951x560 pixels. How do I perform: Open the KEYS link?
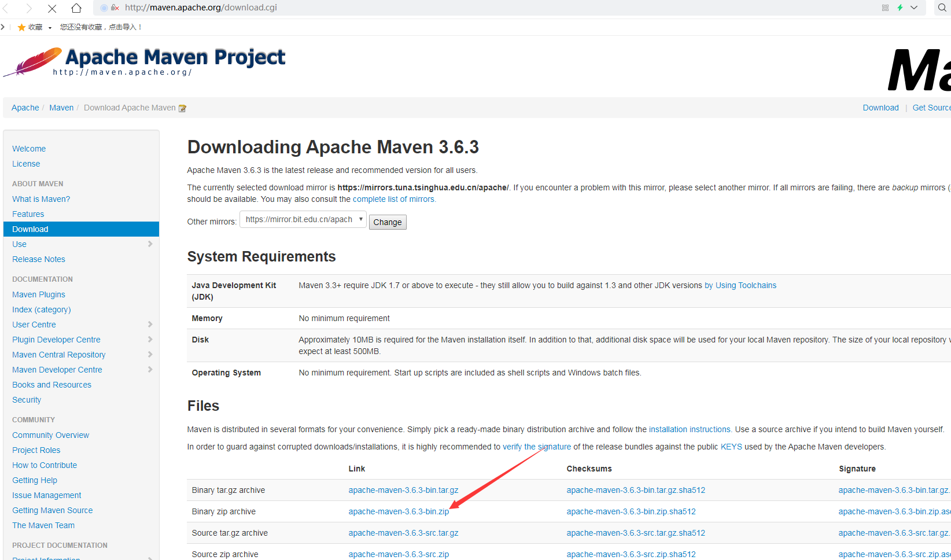[731, 447]
